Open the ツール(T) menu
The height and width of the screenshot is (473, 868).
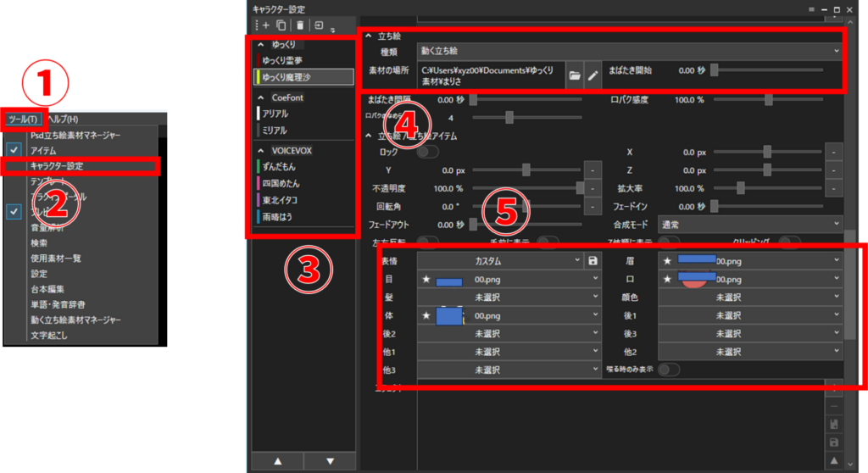[x=23, y=119]
